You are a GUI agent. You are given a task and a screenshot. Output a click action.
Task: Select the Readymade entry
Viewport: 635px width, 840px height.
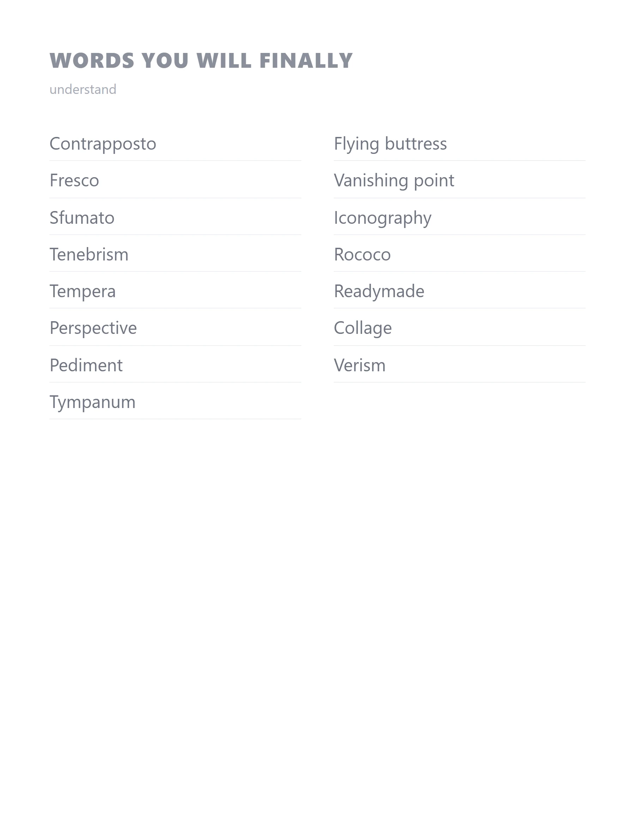click(x=379, y=291)
